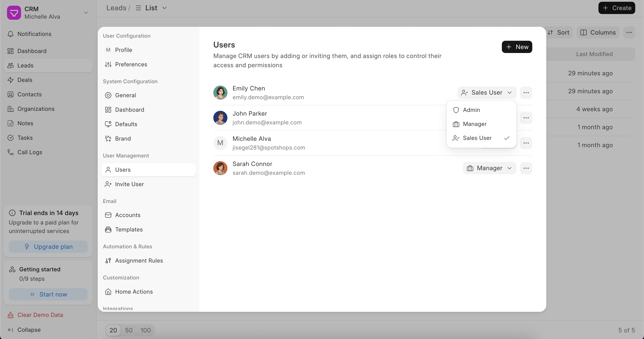
Task: Expand the CRM workspace switcher chevron
Action: click(x=86, y=13)
